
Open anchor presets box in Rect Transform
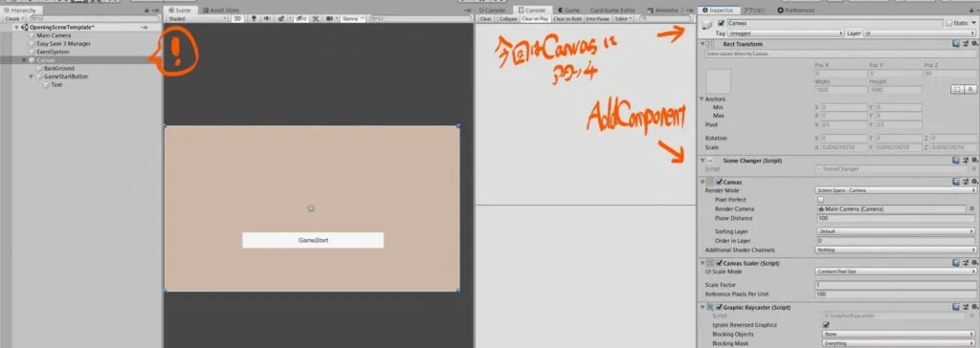click(718, 81)
